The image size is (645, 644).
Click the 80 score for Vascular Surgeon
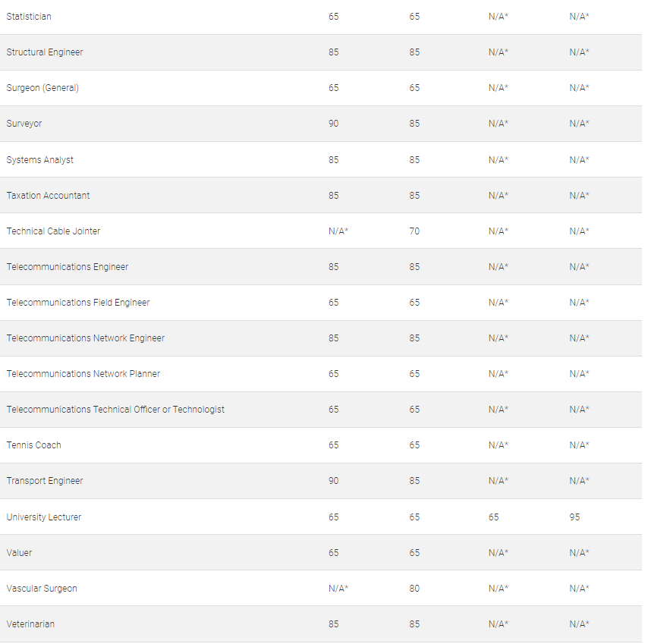point(414,589)
